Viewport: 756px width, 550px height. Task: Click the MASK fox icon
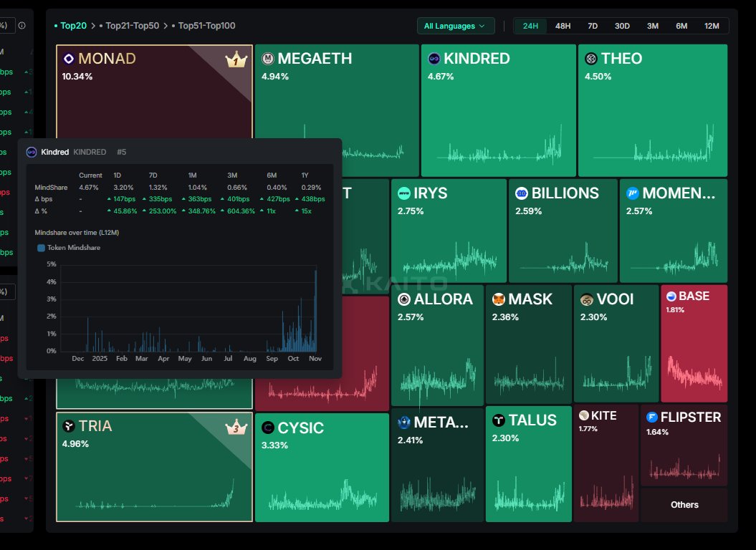498,299
